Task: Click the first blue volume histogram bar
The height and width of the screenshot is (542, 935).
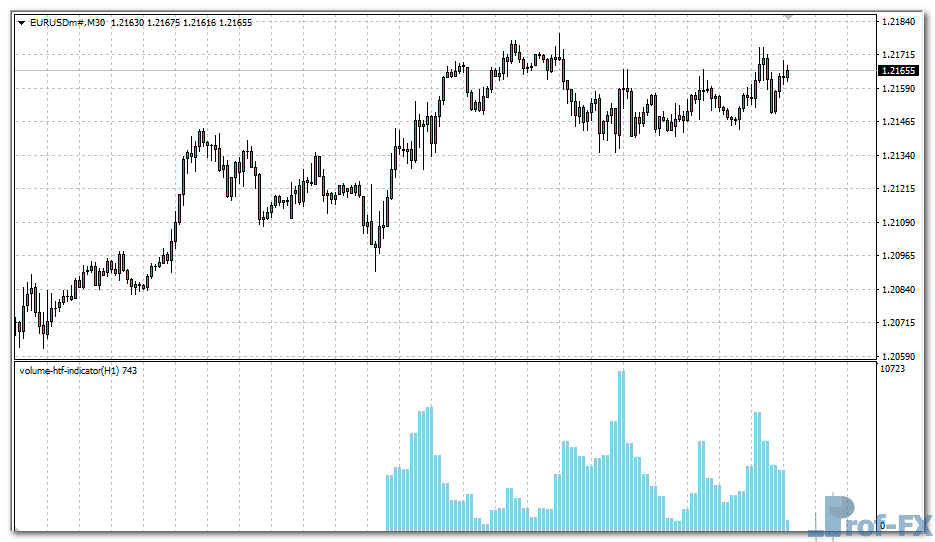Action: point(389,502)
